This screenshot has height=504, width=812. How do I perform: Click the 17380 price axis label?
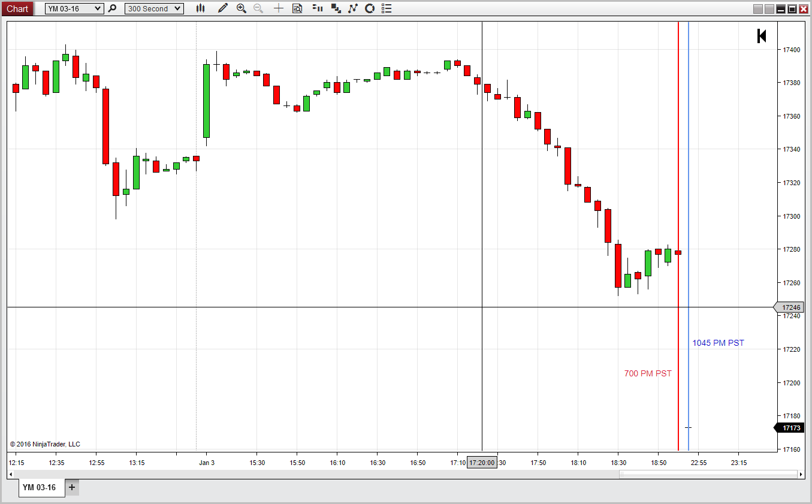pos(791,83)
